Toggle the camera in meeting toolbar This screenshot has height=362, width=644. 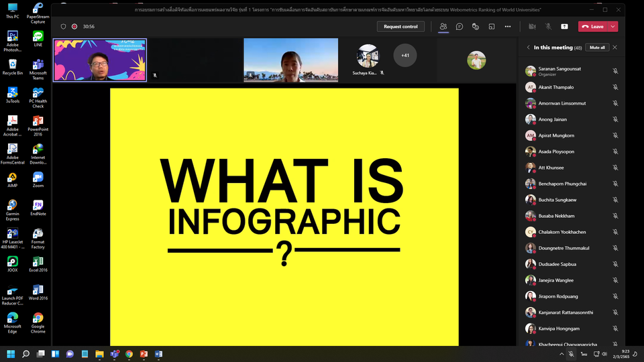pyautogui.click(x=532, y=26)
